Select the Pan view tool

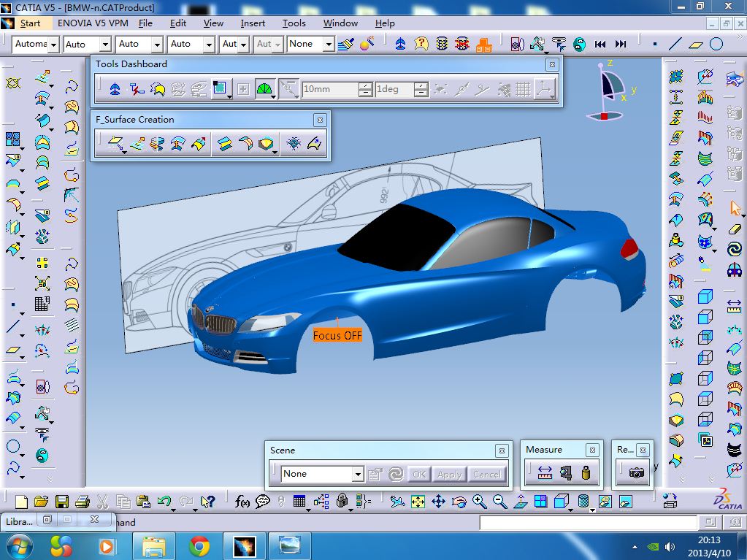coord(438,502)
